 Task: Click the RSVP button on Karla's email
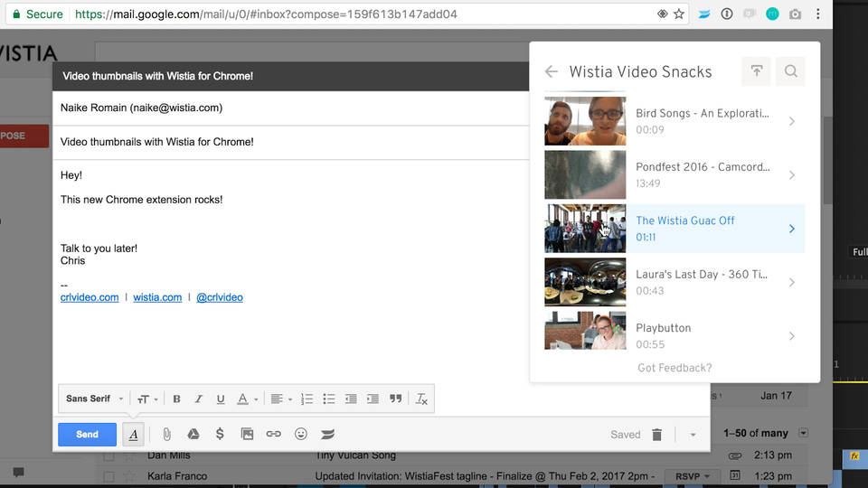692,476
